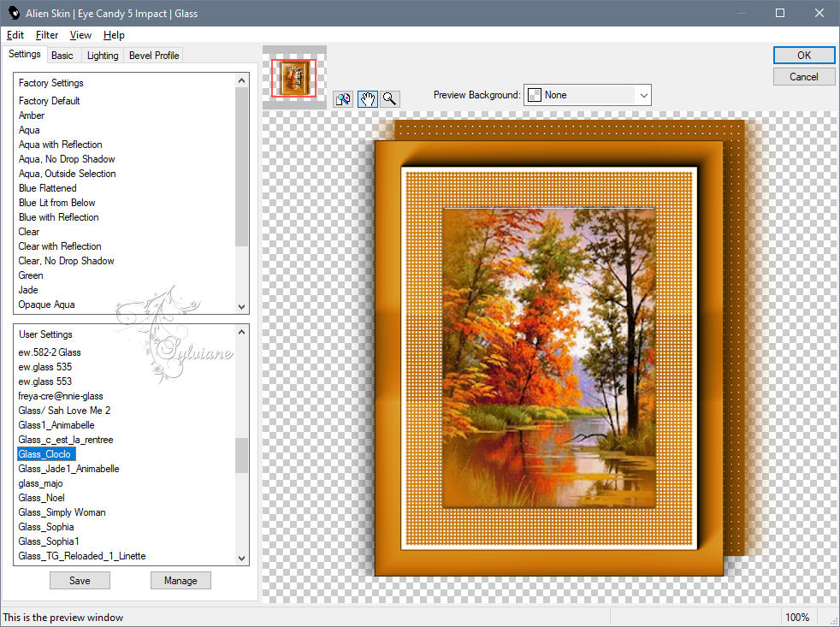
Task: Select Glass_Noel user setting
Action: pyautogui.click(x=41, y=497)
